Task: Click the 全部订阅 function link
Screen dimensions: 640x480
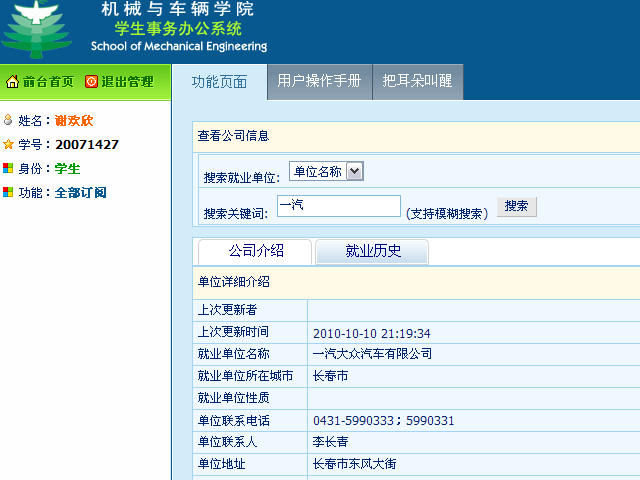Action: [80, 192]
